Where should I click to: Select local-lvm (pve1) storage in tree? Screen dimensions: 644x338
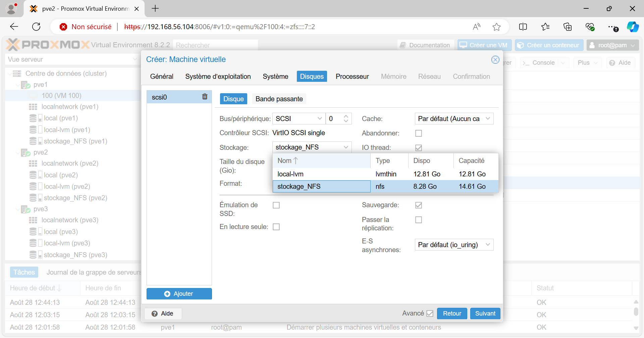point(67,130)
